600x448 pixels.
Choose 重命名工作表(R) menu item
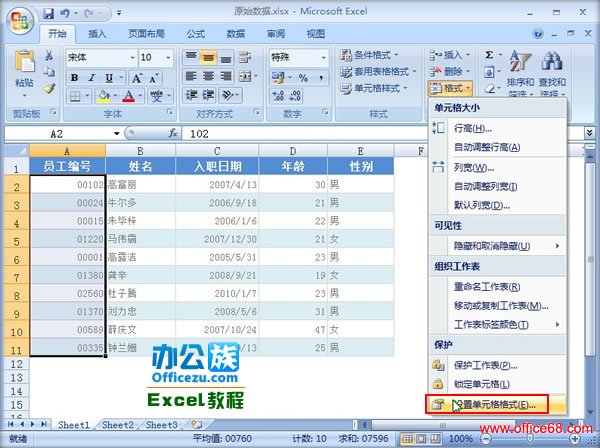tap(497, 287)
